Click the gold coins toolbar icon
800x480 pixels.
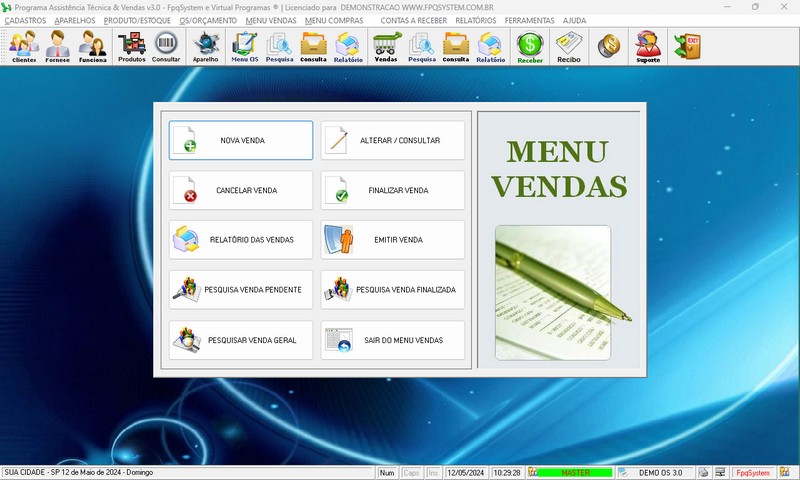pos(609,46)
